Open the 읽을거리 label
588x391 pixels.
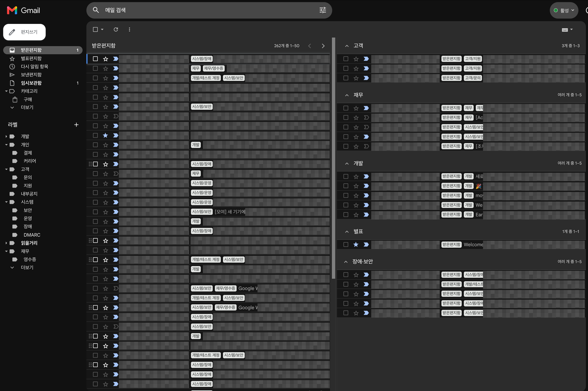[x=29, y=243]
